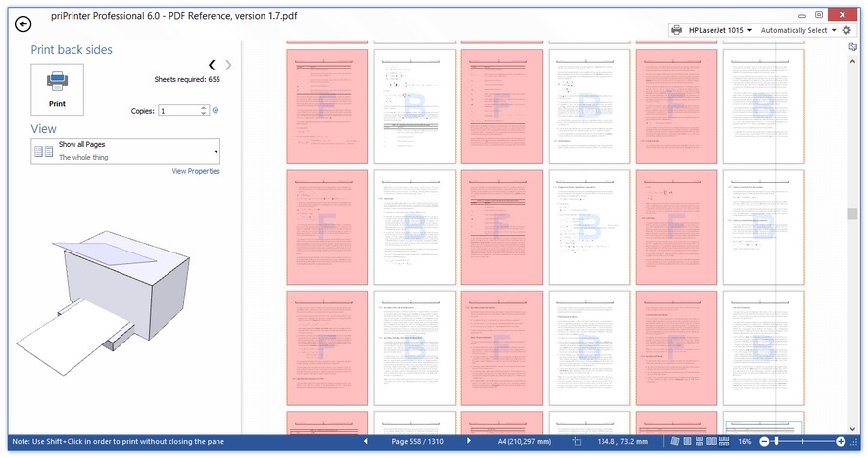Viewport: 868px width, 458px height.
Task: Click the small icon above the vertical scrollbar
Action: (852, 47)
